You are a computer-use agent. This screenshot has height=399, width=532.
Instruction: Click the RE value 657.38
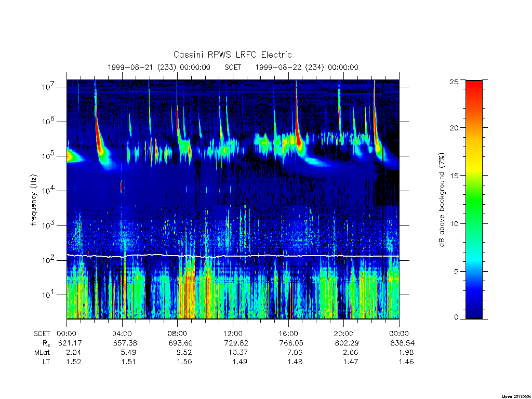coord(125,343)
